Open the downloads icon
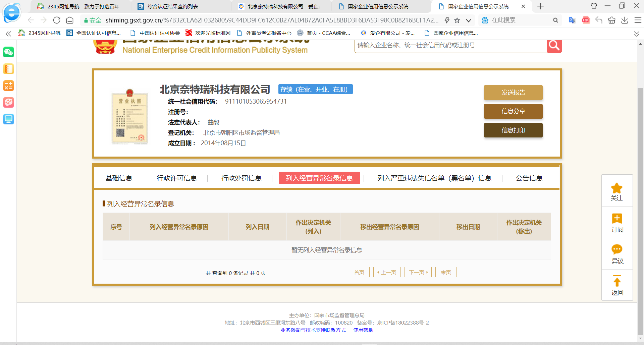The width and height of the screenshot is (644, 345). click(x=625, y=20)
